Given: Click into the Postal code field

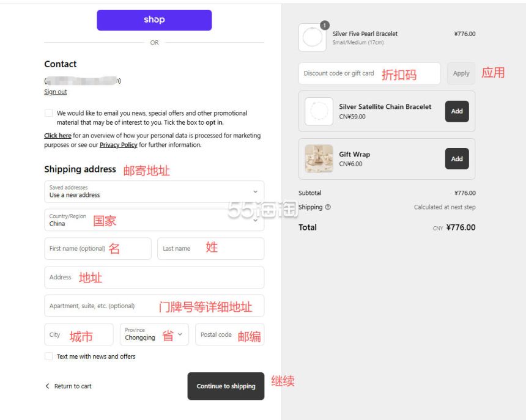Looking at the screenshot, I should click(229, 334).
